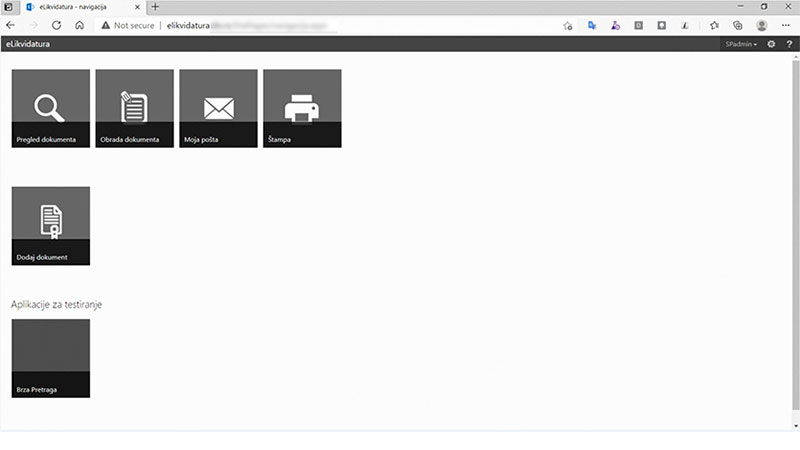
Task: Open the Moja pošta mail tile
Action: [218, 108]
